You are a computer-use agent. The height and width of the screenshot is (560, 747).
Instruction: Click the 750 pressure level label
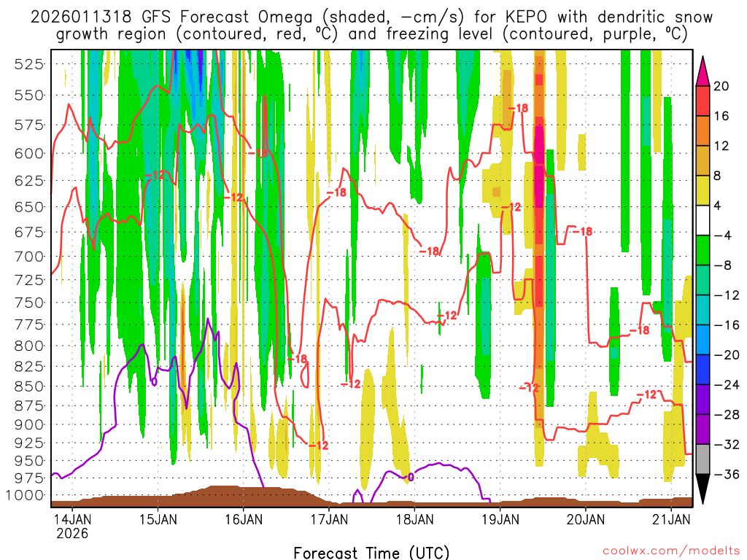[29, 303]
